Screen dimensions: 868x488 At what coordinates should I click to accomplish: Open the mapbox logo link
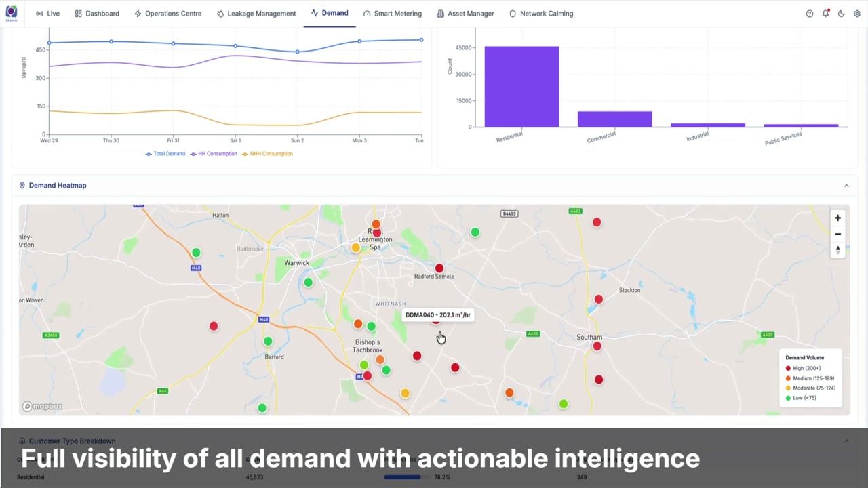43,407
